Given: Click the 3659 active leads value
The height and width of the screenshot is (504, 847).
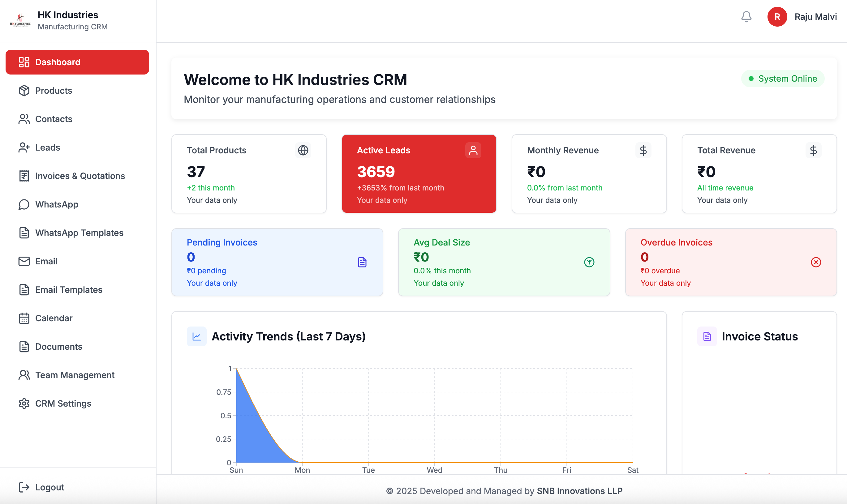Looking at the screenshot, I should click(376, 172).
